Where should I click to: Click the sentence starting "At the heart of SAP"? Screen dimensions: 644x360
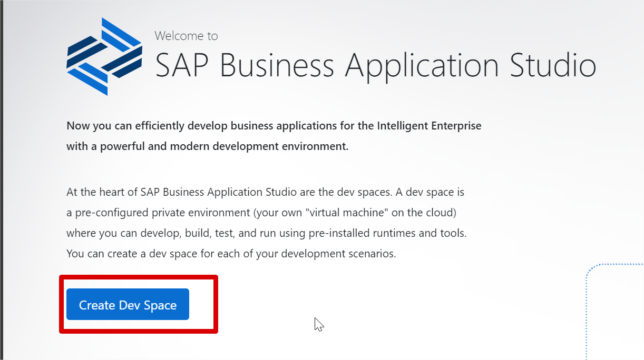(x=265, y=192)
